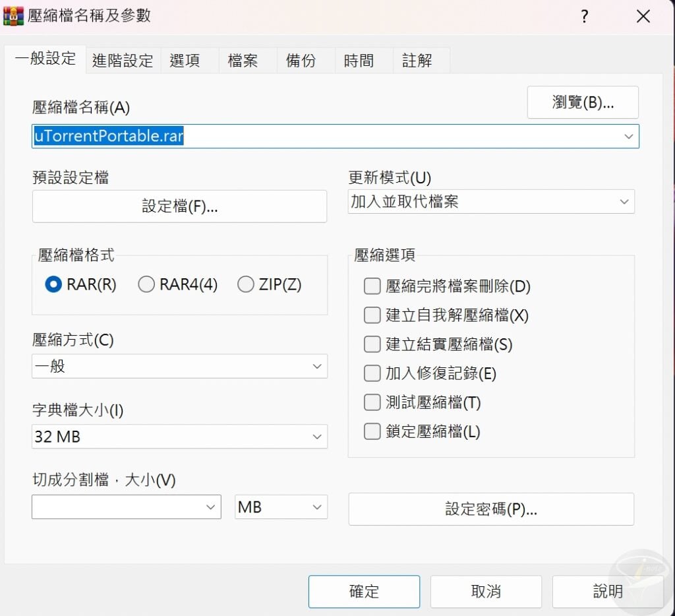The height and width of the screenshot is (616, 675).
Task: Select the RAR4 format radio button
Action: 146,284
